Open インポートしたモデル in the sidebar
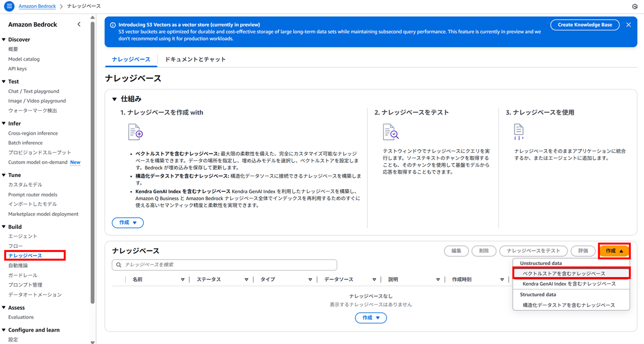The image size is (644, 344). point(32,204)
